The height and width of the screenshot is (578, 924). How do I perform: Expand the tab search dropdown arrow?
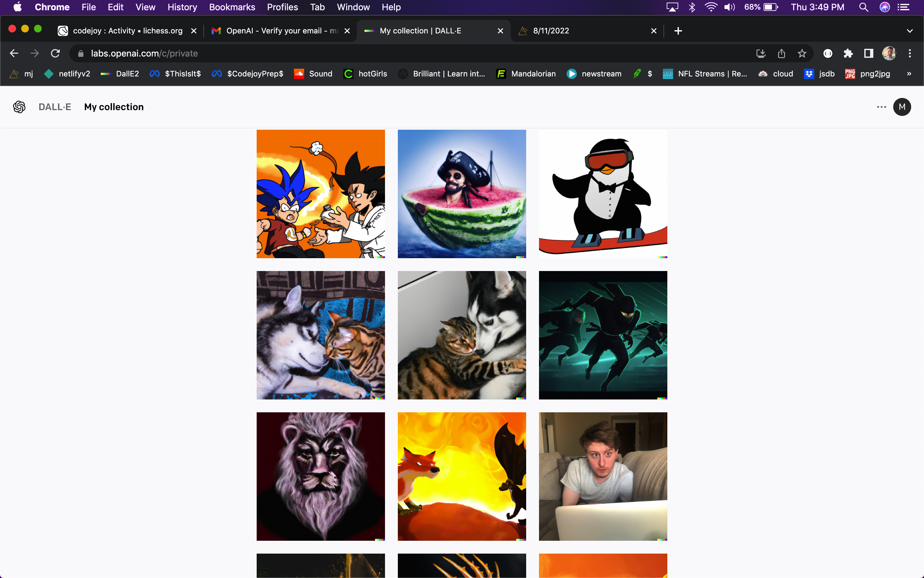(x=910, y=31)
